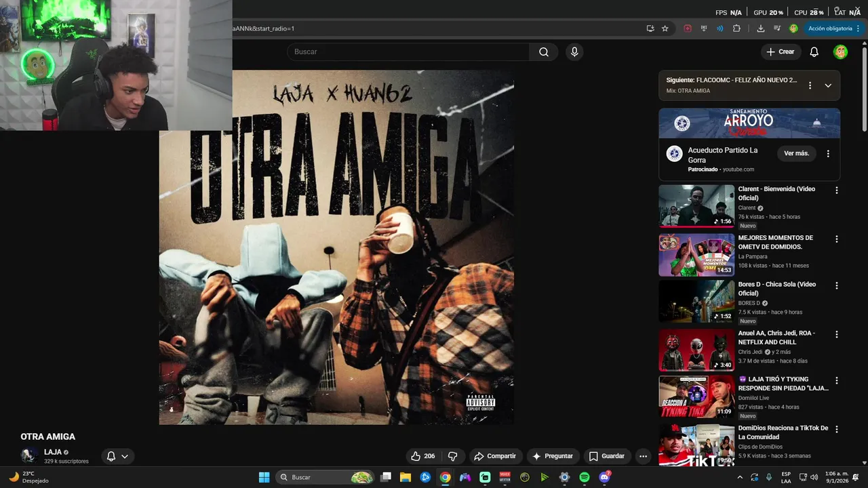Open La Pampara channel name text
This screenshot has height=488, width=868.
coord(753,257)
